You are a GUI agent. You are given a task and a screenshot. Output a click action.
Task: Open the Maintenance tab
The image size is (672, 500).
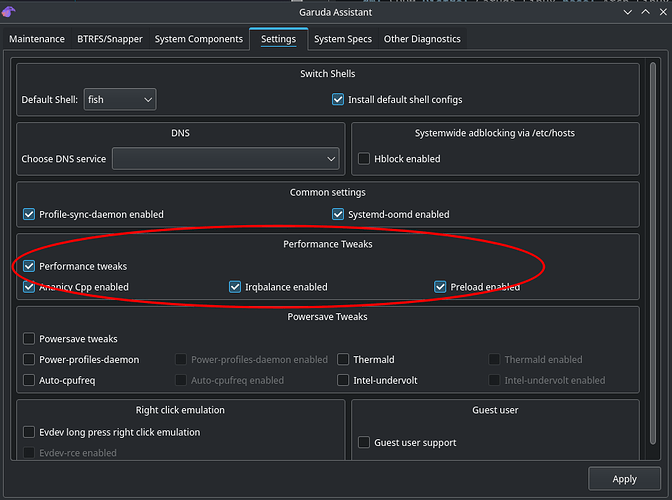click(x=37, y=39)
